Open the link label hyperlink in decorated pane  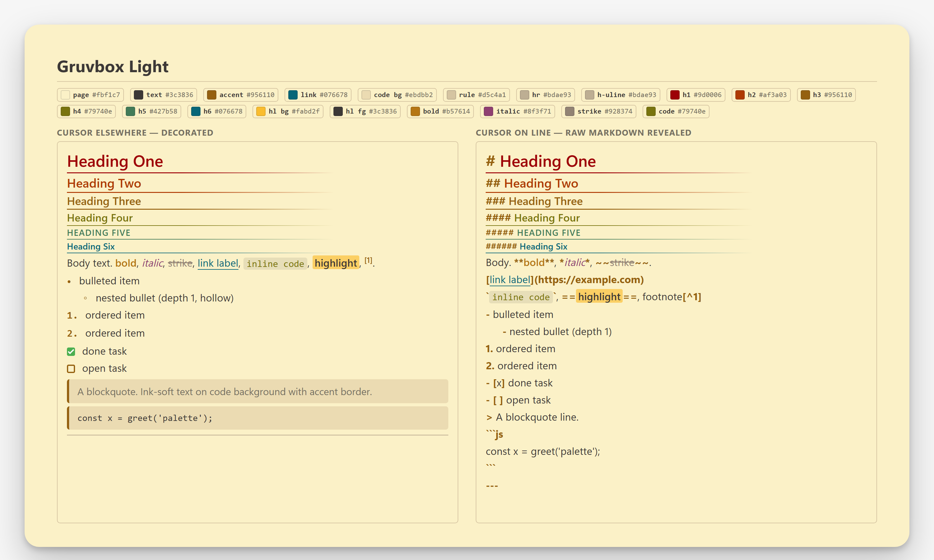218,263
